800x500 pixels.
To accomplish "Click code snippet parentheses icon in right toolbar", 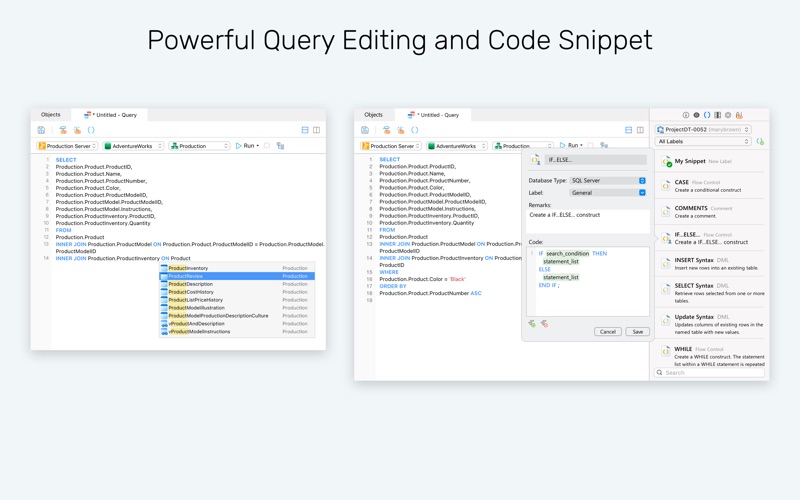I will tap(415, 130).
